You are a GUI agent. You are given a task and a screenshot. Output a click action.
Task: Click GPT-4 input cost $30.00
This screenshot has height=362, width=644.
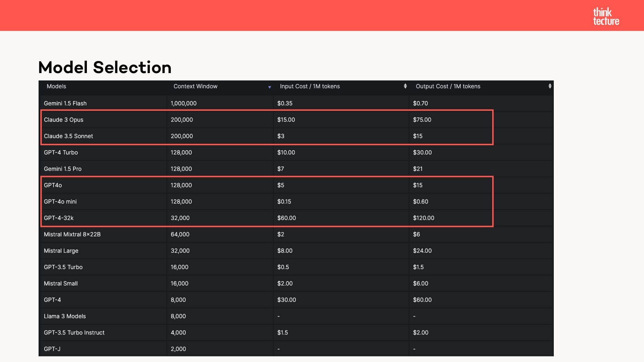286,300
